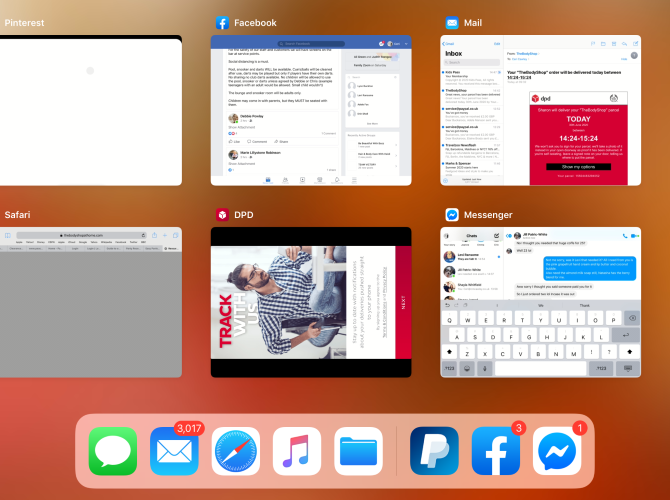This screenshot has height=500, width=670.
Task: Click emoji key on Messenger keyboard
Action: 467,368
